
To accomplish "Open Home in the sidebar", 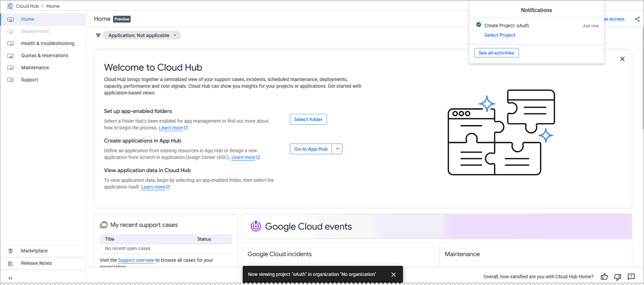I will 43,19.
